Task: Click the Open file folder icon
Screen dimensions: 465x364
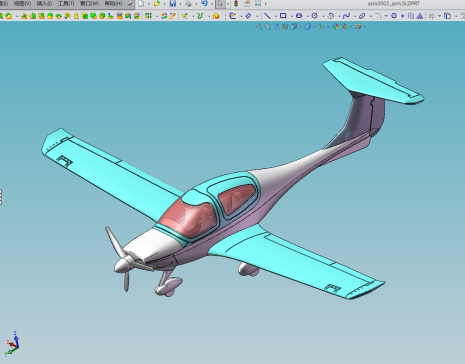Action: point(157,4)
